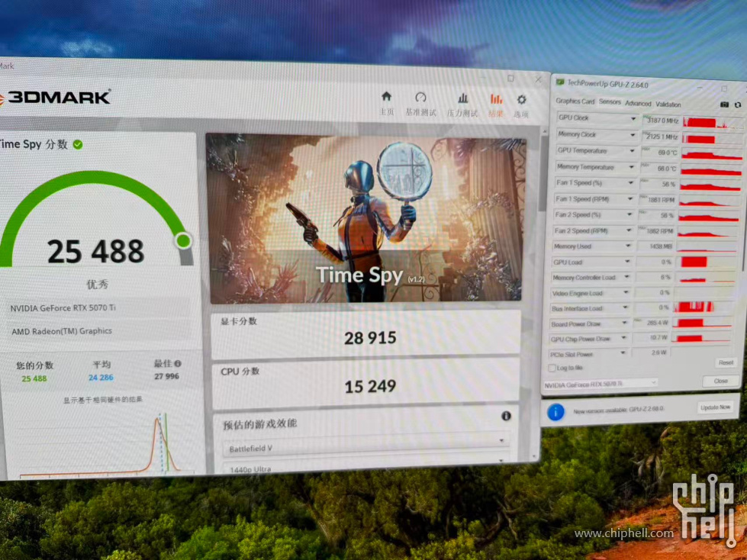Viewport: 747px width, 560px height.
Task: Expand the Memory Used sensor dropdown
Action: [x=629, y=246]
